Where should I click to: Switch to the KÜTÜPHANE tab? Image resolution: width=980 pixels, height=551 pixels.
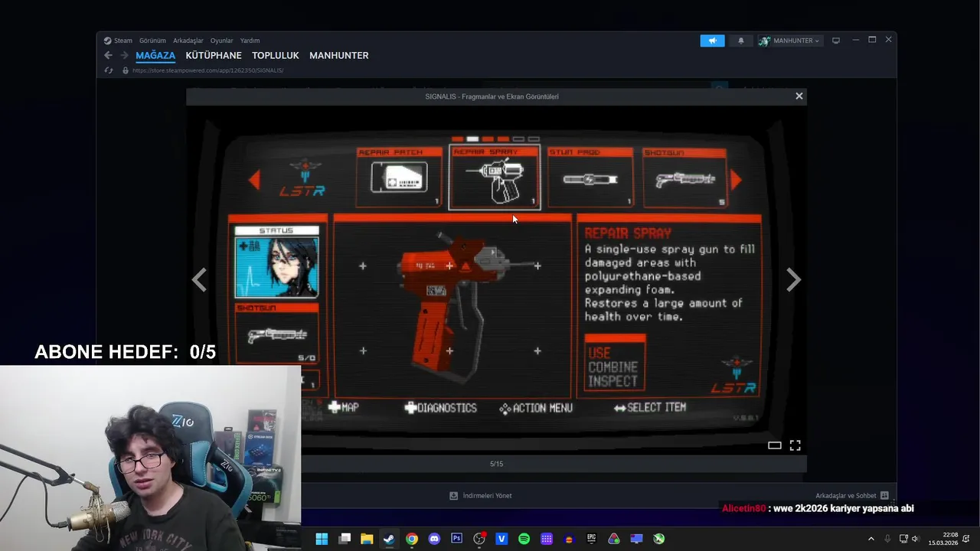pyautogui.click(x=214, y=55)
